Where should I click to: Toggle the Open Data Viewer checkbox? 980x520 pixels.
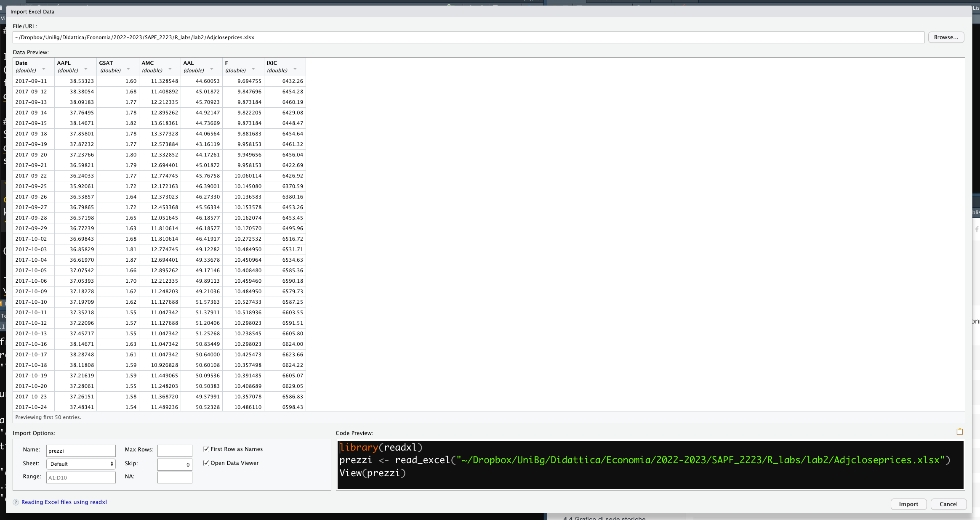(206, 463)
